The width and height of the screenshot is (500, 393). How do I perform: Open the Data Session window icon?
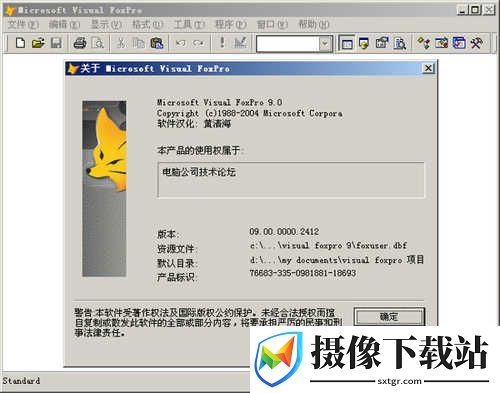point(364,43)
